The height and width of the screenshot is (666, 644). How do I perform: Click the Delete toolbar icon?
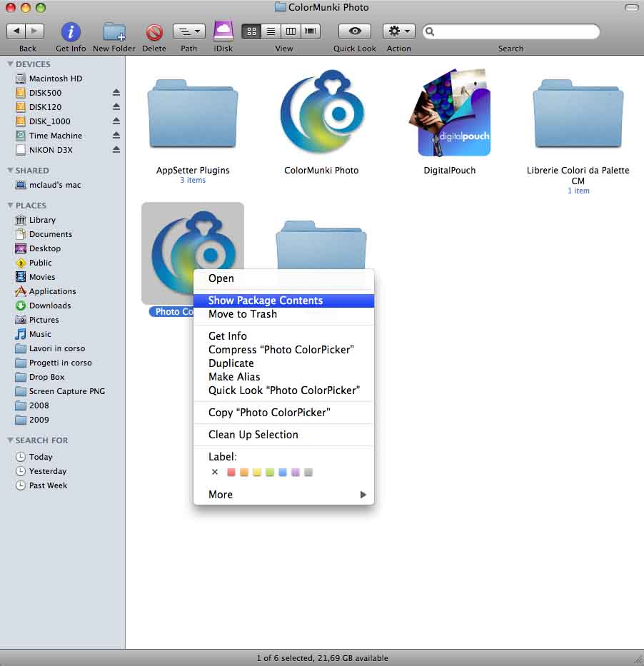154,32
